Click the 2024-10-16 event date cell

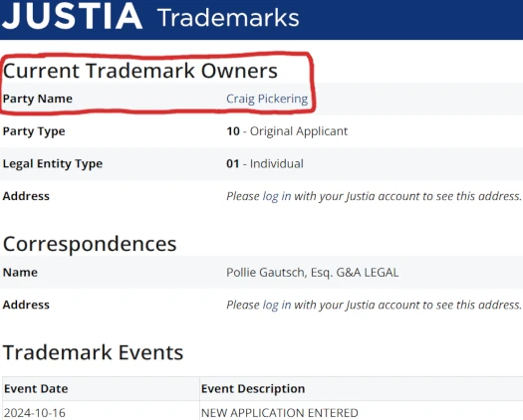pos(35,413)
